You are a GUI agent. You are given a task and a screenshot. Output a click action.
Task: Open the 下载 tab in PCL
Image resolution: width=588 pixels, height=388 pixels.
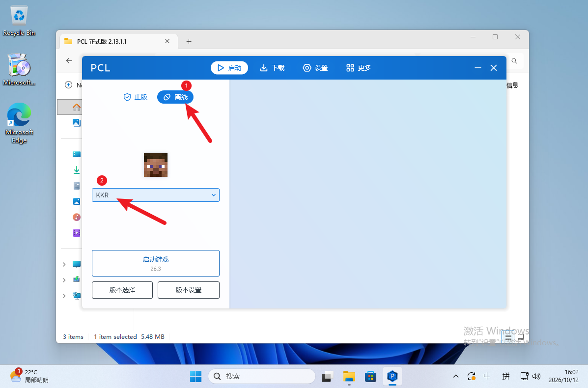point(272,68)
